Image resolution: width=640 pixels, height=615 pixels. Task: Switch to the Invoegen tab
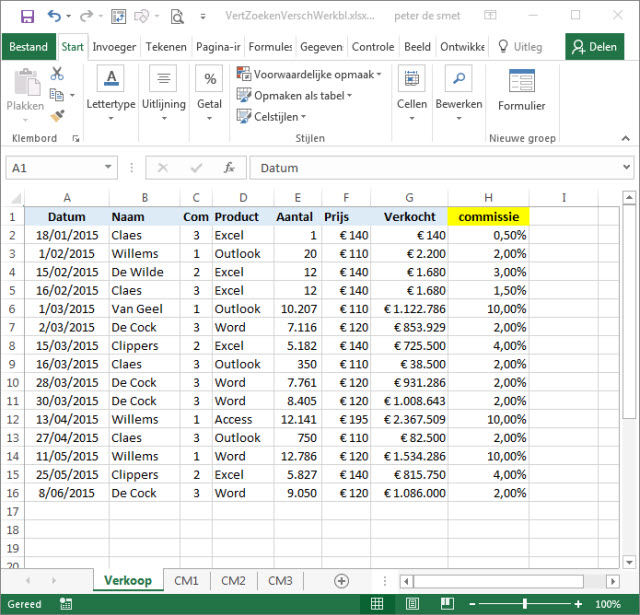(114, 47)
